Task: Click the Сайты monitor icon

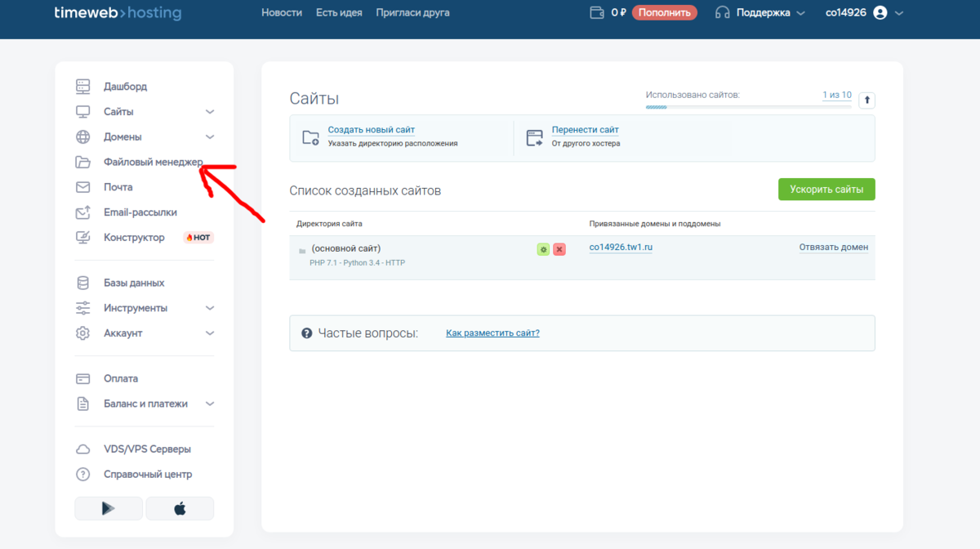Action: point(82,112)
